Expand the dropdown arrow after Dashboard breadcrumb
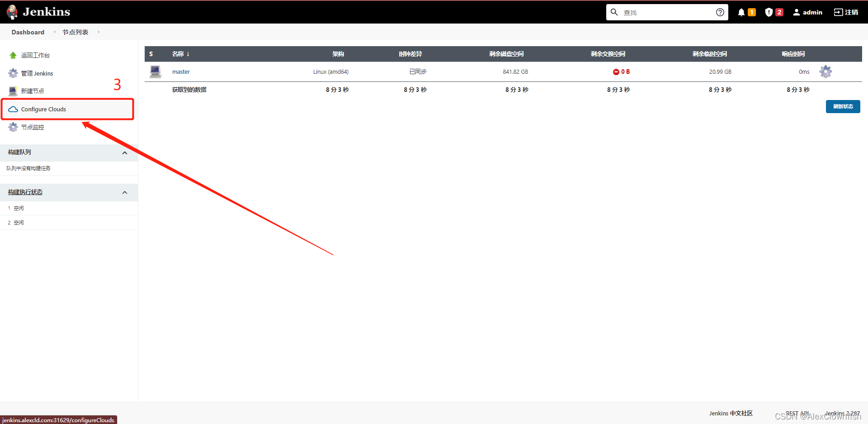The image size is (868, 424). click(x=55, y=32)
